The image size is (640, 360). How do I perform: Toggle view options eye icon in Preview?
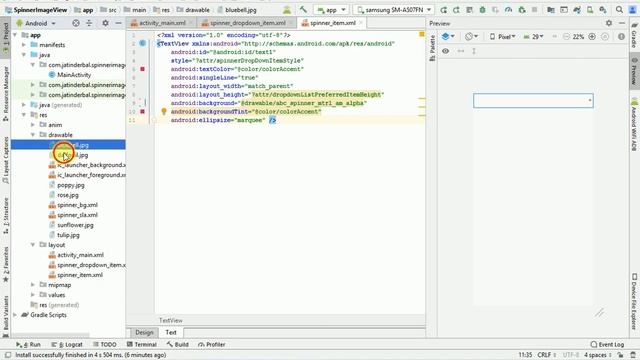(x=445, y=51)
